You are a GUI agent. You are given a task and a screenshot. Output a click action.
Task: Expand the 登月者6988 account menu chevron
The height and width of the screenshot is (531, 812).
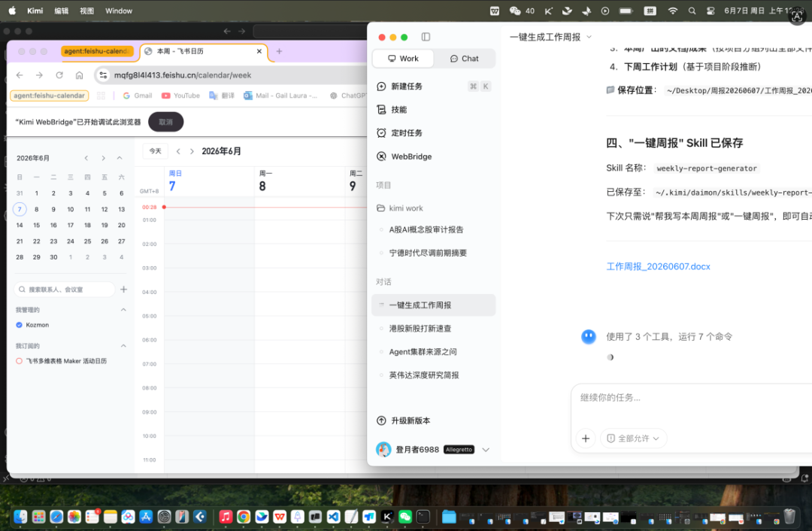(x=485, y=450)
